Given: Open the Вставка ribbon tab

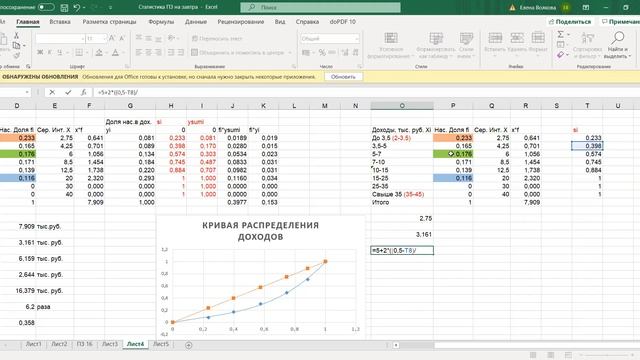Looking at the screenshot, I should tap(60, 22).
